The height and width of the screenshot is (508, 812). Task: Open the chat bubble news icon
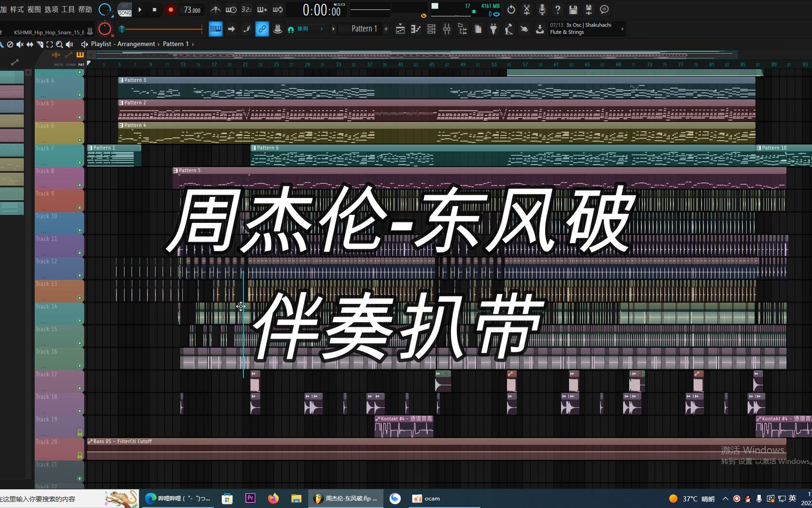point(604,9)
